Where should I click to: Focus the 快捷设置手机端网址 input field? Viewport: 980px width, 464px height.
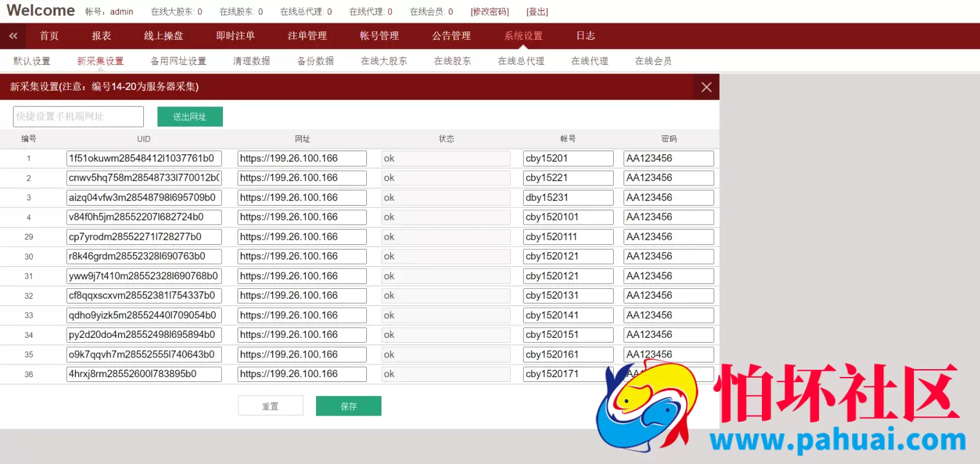(78, 116)
